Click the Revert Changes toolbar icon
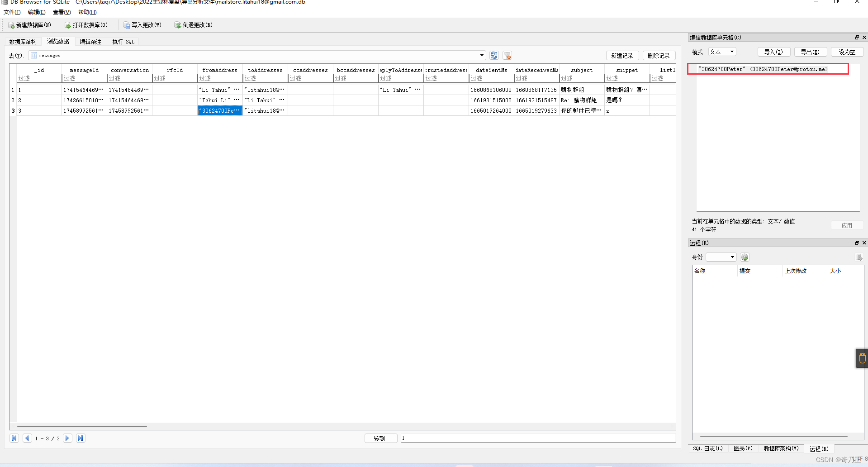Image resolution: width=868 pixels, height=467 pixels. pyautogui.click(x=178, y=25)
